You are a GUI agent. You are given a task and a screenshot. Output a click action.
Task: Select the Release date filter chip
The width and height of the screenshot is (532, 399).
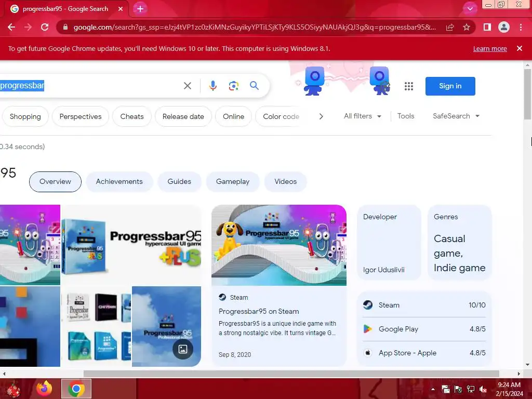183,116
